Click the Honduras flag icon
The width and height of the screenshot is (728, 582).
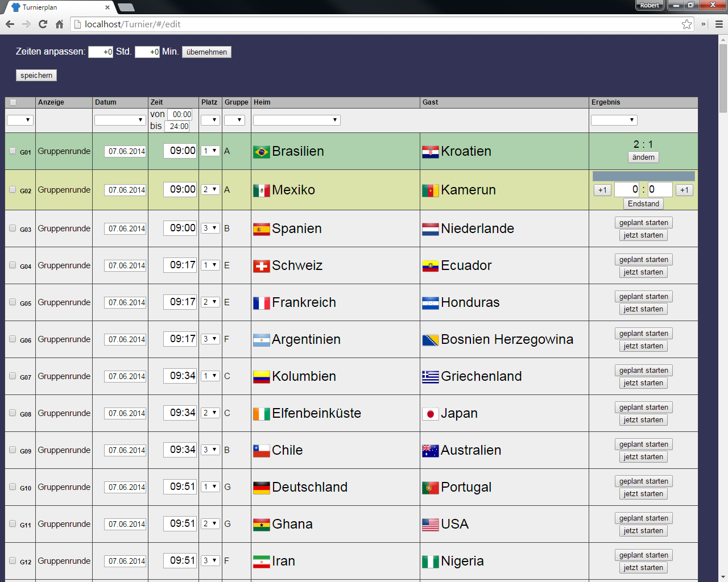tap(431, 303)
